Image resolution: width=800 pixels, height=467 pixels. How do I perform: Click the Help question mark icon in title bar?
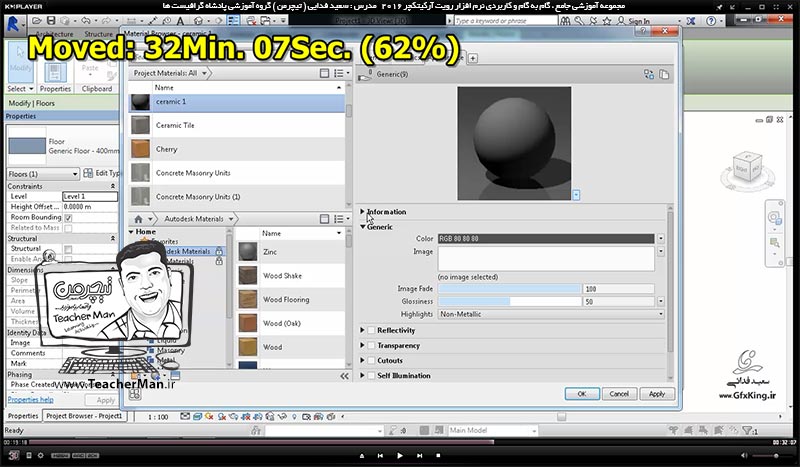pos(711,21)
